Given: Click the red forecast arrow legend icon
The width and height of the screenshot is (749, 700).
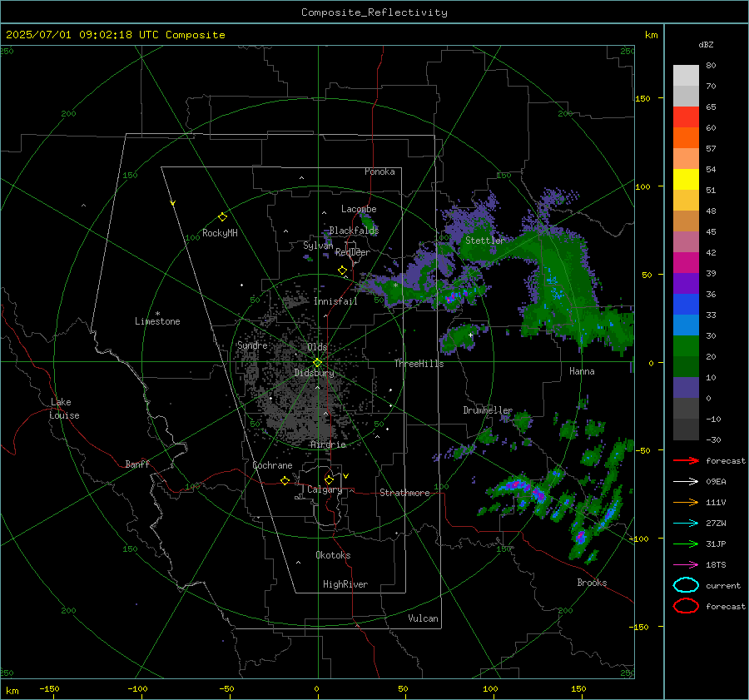Looking at the screenshot, I should (686, 460).
